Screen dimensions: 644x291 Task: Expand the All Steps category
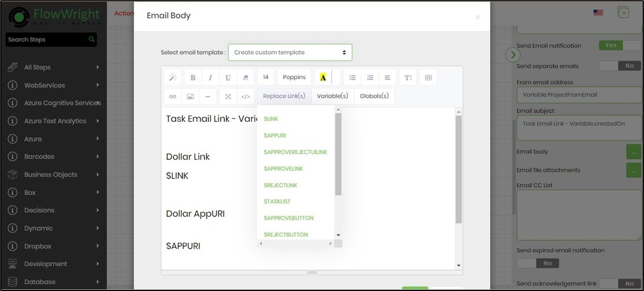[98, 67]
